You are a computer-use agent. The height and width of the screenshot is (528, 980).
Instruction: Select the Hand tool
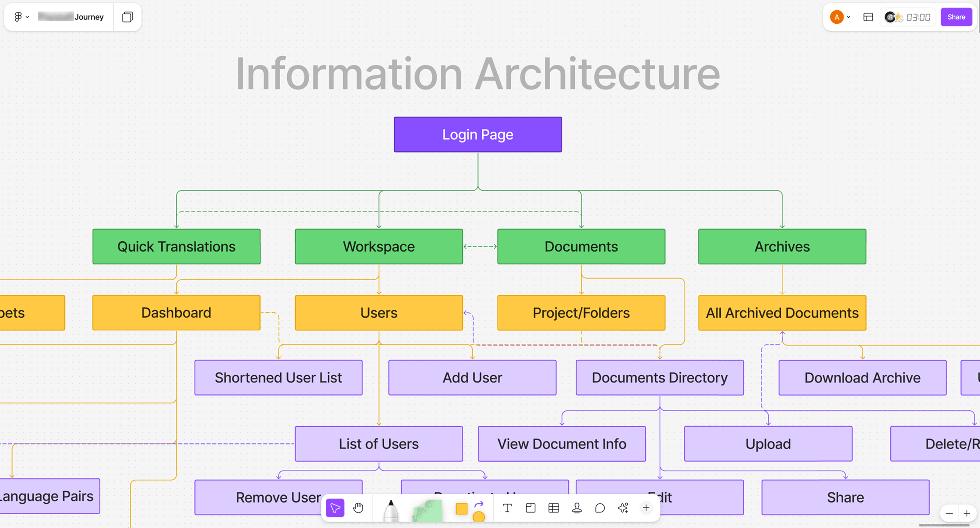[358, 508]
